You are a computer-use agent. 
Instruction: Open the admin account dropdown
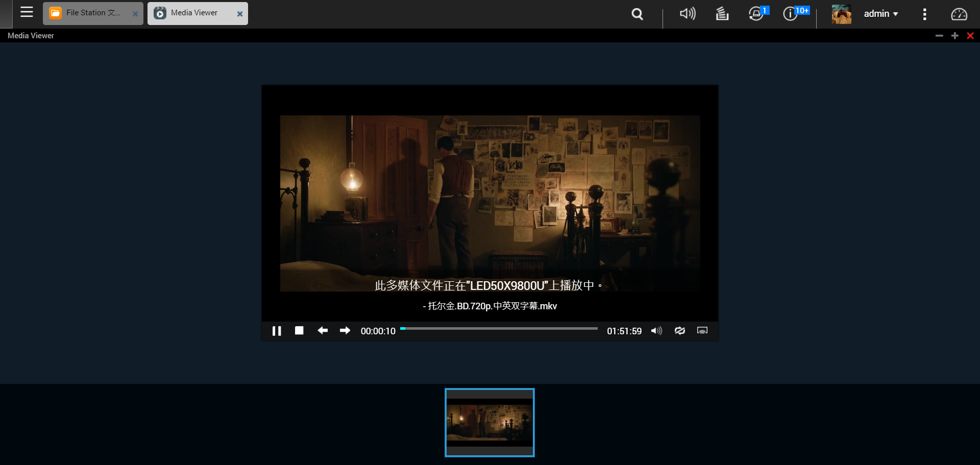click(880, 14)
